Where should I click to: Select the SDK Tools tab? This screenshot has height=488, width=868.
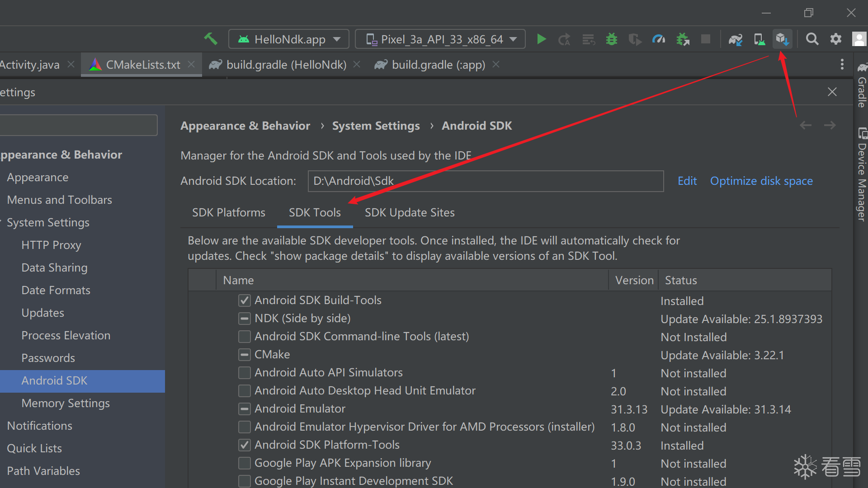[x=315, y=212]
